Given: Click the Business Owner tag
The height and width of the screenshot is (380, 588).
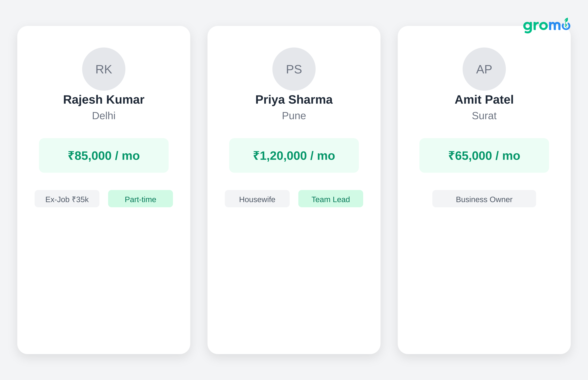Looking at the screenshot, I should coord(484,199).
